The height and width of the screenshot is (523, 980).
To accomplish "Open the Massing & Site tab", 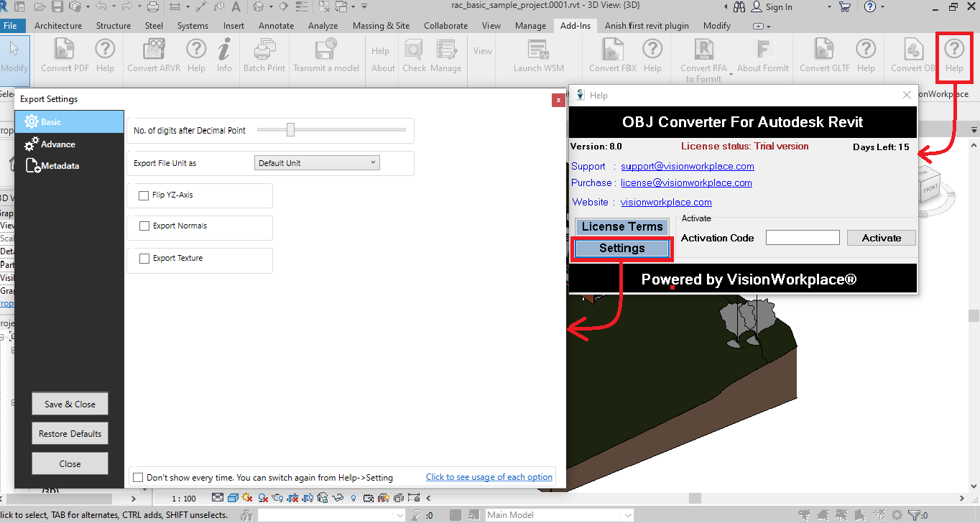I will point(381,26).
